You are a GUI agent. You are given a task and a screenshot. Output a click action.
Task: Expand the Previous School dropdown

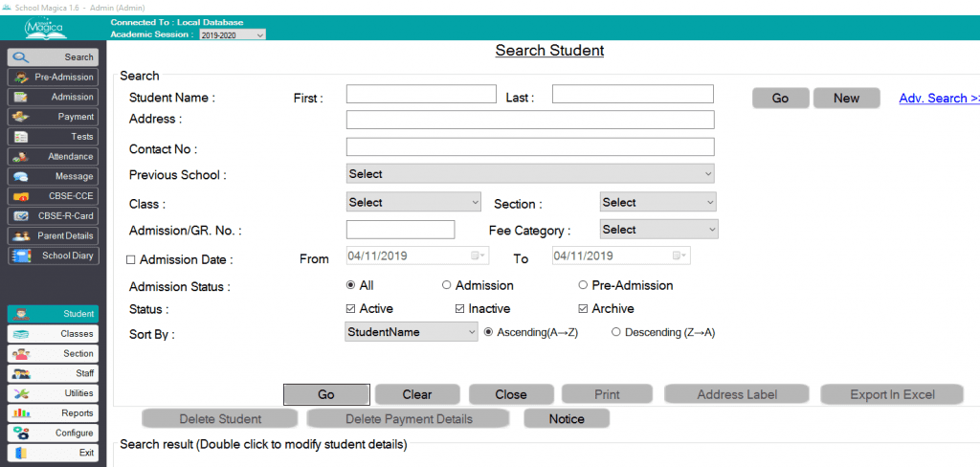tap(530, 174)
